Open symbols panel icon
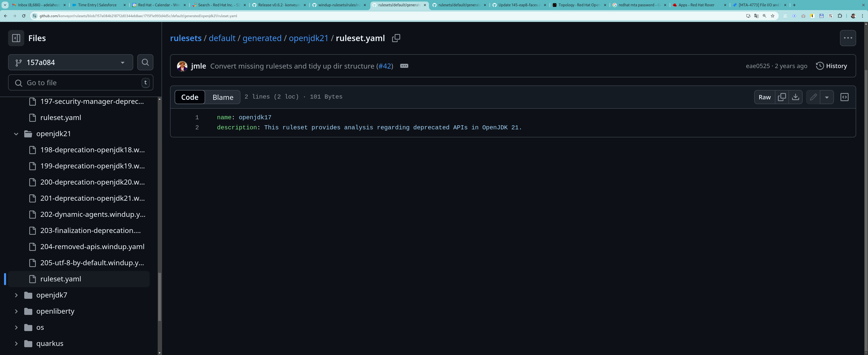Screen dimensions: 868x355 tap(845, 97)
